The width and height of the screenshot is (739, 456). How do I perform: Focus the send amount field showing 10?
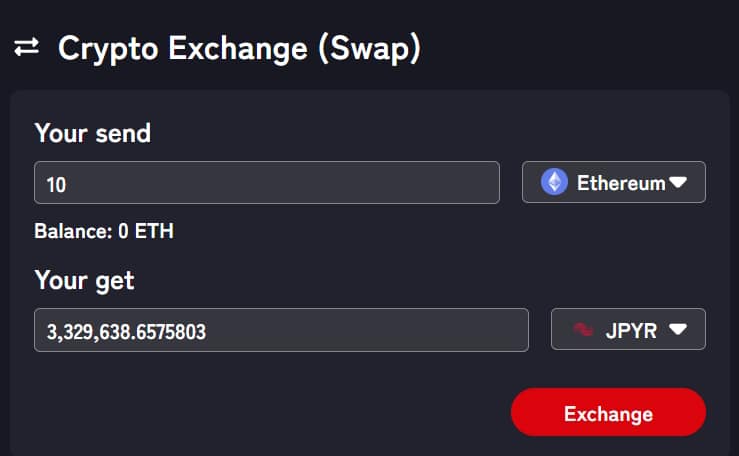pos(266,183)
